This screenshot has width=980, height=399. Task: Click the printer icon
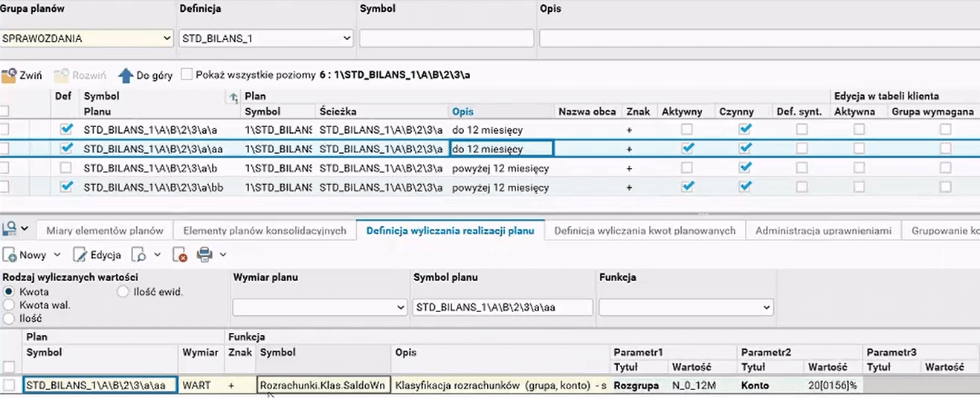pyautogui.click(x=204, y=255)
